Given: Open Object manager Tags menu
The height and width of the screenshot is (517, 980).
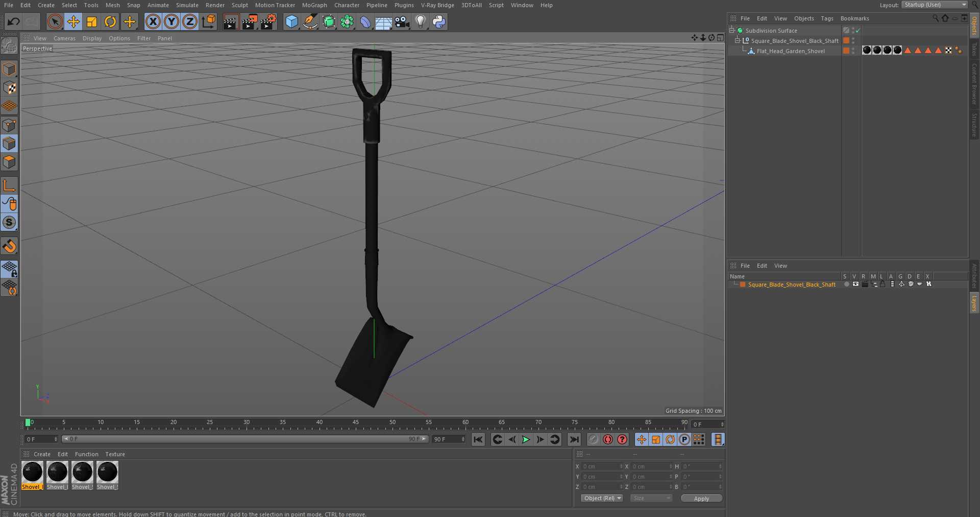Looking at the screenshot, I should tap(827, 18).
